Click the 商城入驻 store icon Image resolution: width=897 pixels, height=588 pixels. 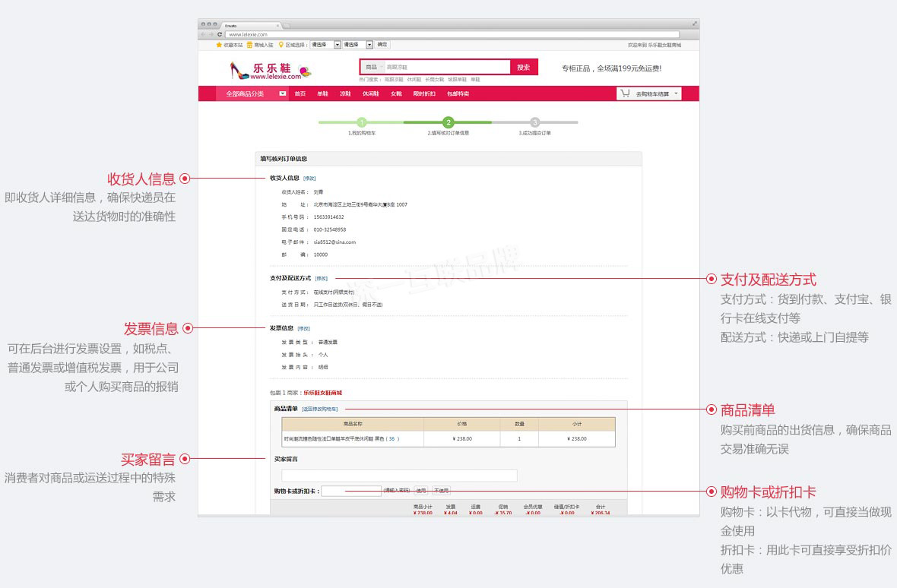[249, 45]
